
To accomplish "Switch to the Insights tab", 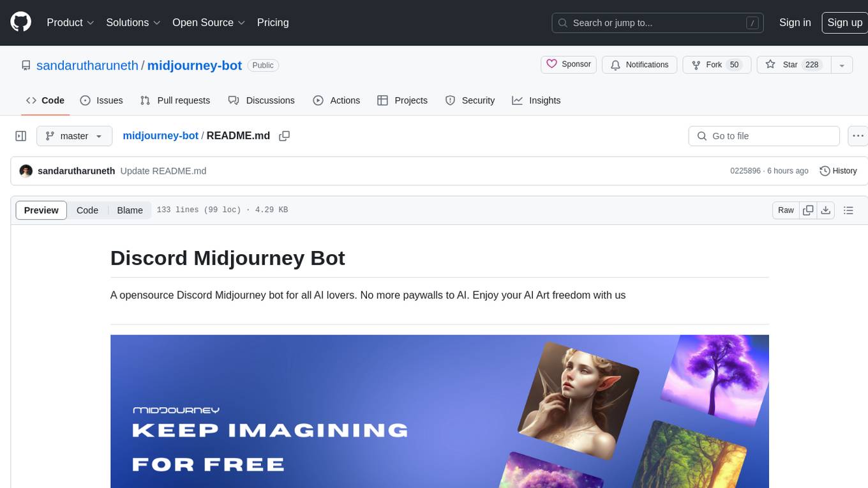I will pos(536,100).
